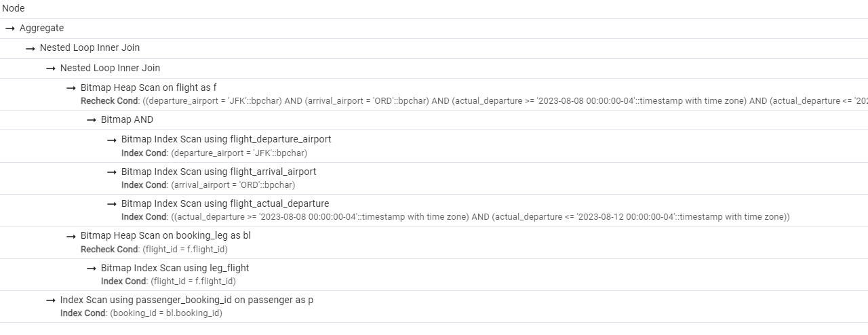Select Index Scan on passenger as p

point(186,300)
